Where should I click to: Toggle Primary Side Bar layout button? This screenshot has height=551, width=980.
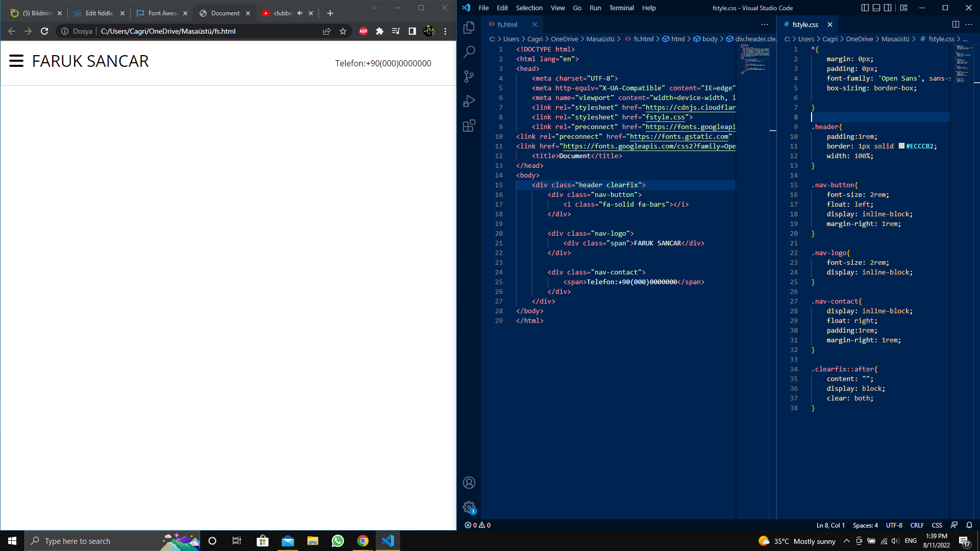(865, 8)
